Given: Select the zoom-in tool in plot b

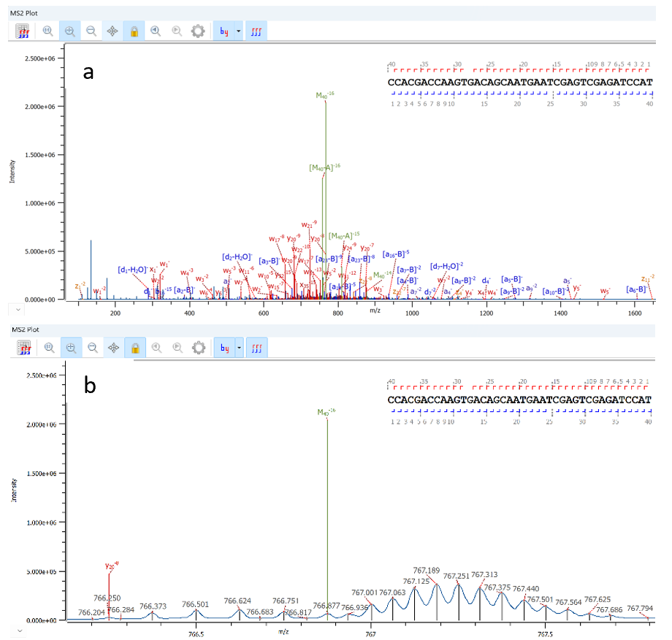Looking at the screenshot, I should click(71, 348).
